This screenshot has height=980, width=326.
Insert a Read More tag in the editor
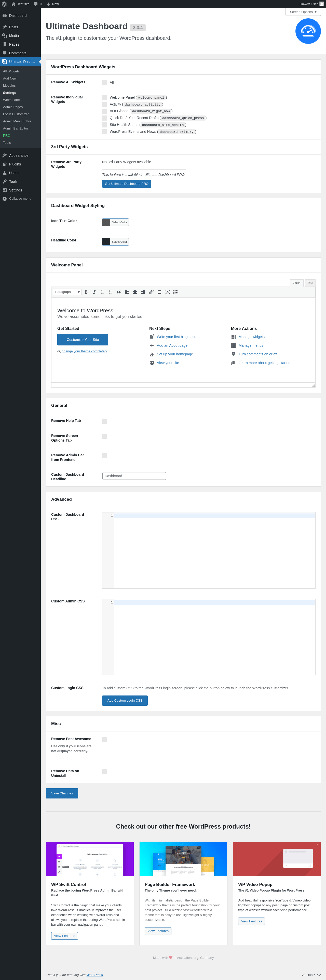click(160, 292)
